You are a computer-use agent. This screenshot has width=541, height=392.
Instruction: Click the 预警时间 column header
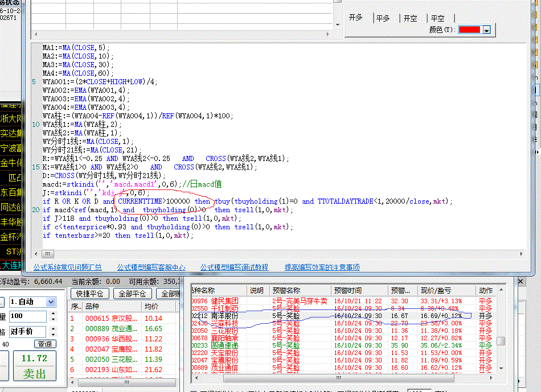tap(360, 291)
